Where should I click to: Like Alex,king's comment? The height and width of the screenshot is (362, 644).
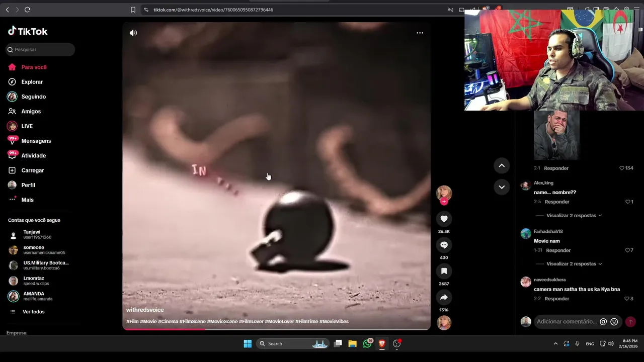(x=628, y=202)
